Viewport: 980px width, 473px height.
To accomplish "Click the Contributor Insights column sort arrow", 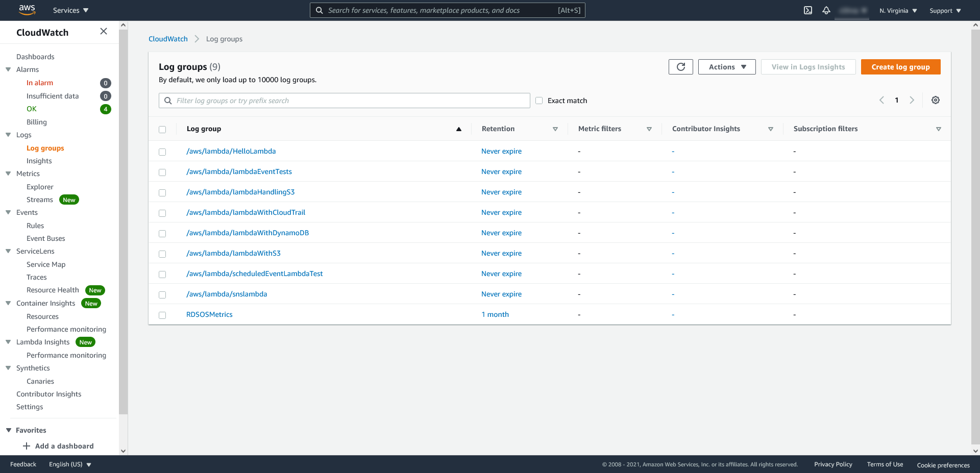I will [x=771, y=129].
